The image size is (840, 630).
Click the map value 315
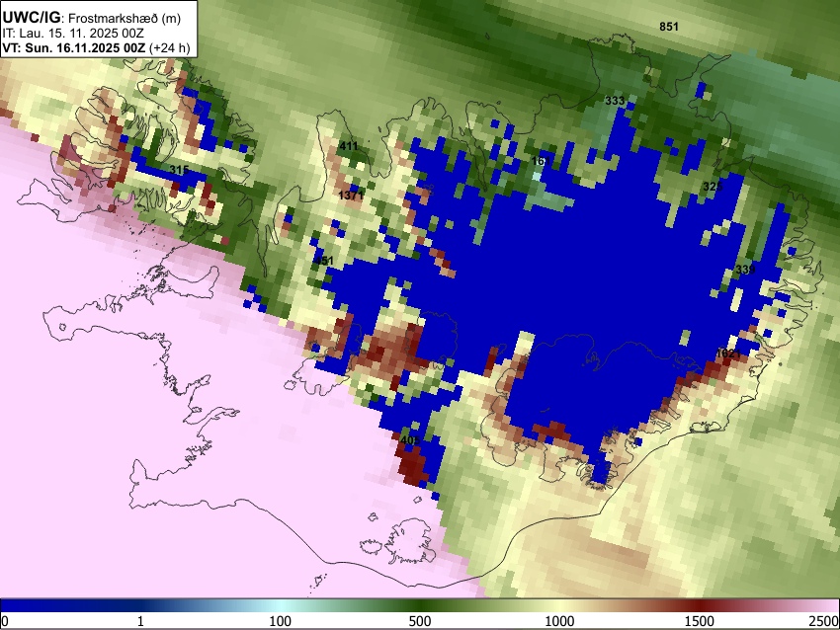[x=179, y=170]
